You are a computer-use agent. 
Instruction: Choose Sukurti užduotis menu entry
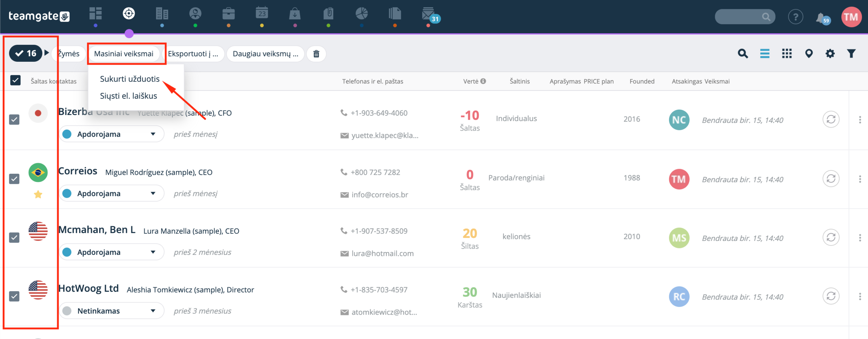coord(130,79)
